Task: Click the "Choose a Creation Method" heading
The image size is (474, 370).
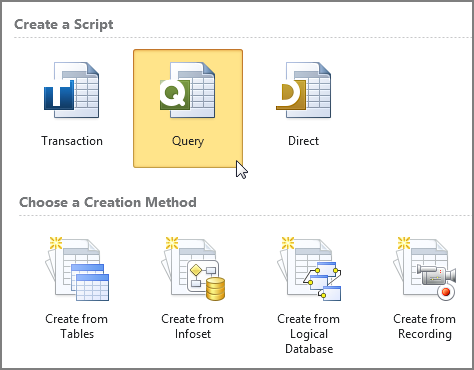Action: coord(108,203)
